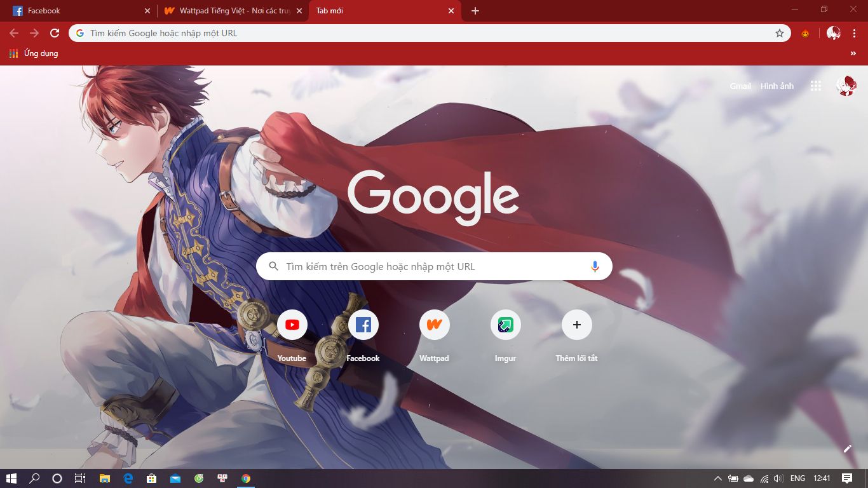Bookmark this tab with the star icon
The image size is (868, 488).
coord(780,33)
